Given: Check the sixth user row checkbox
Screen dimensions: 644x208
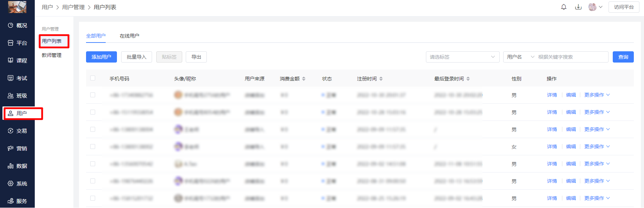Looking at the screenshot, I should (93, 181).
